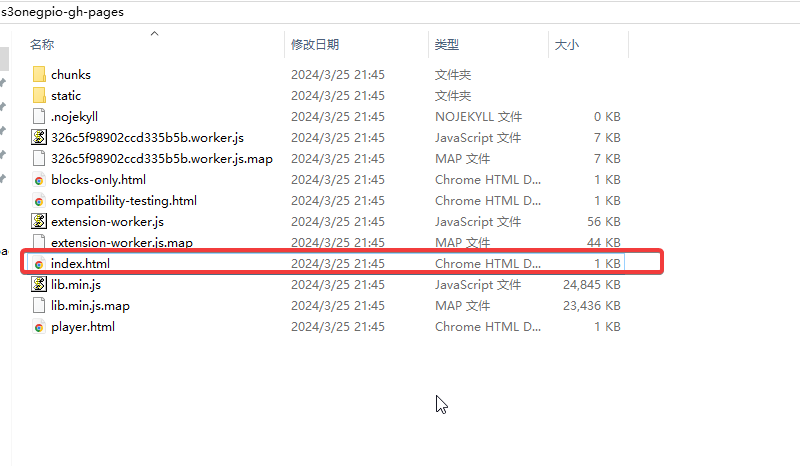Select file name lib.min.js.map
800x466 pixels.
(90, 305)
